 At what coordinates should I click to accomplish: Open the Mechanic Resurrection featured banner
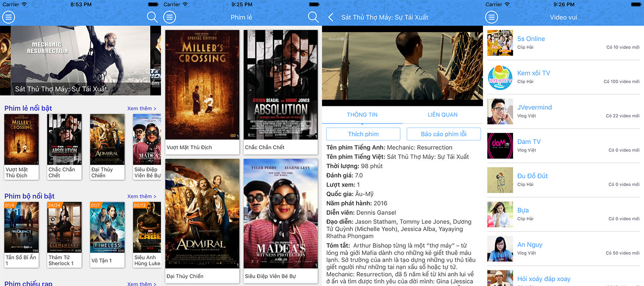point(80,60)
